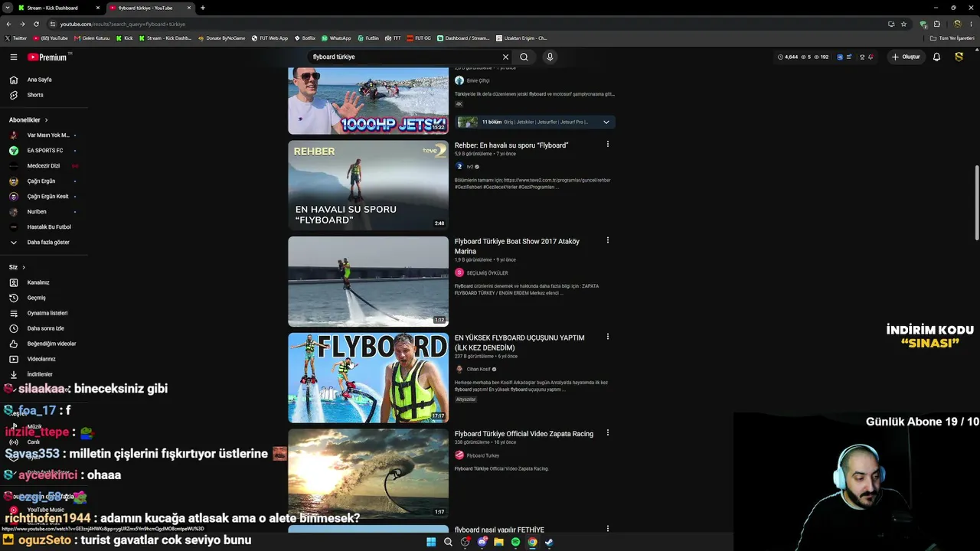Open video title Flyboard Türkiye Official Video
Screen dimensions: 980x551
click(524, 434)
